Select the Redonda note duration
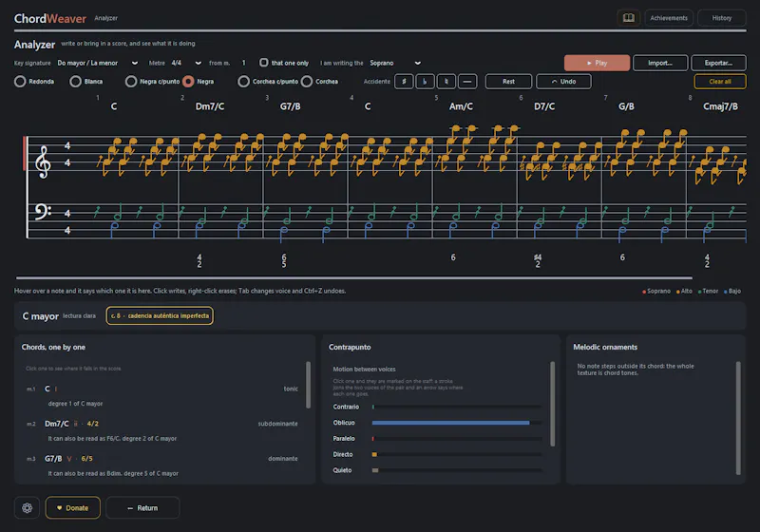 [20, 82]
